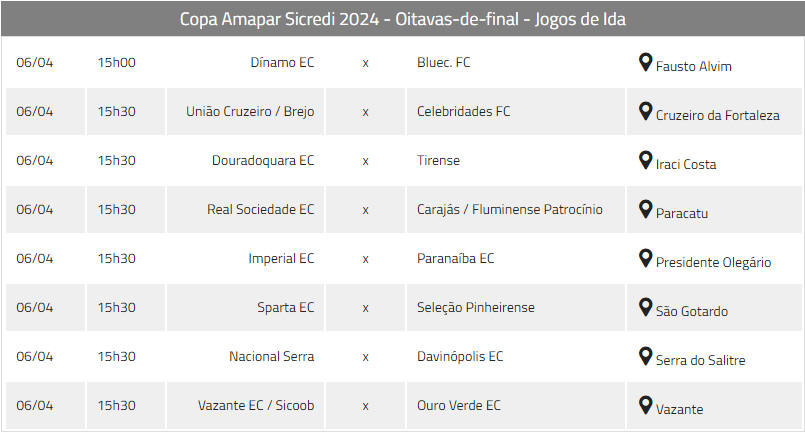805x445 pixels.
Task: Open the pin icon for Presidente Olegário
Action: click(x=645, y=259)
